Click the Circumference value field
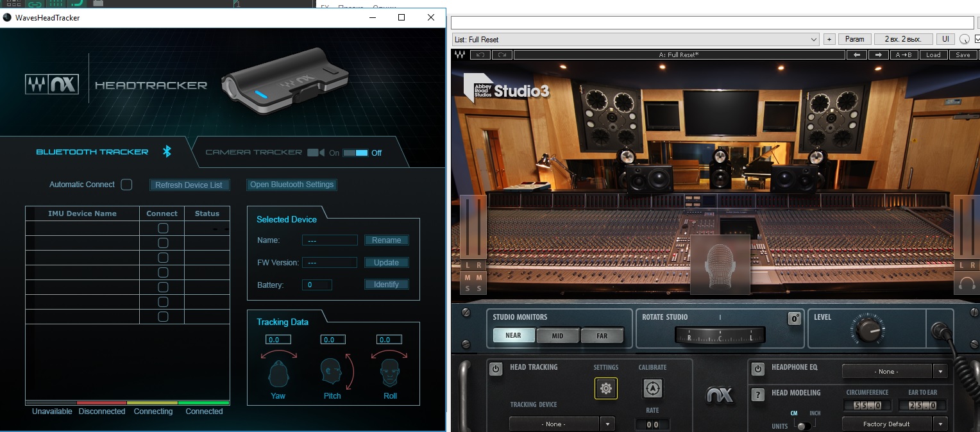The image size is (980, 432). [867, 405]
